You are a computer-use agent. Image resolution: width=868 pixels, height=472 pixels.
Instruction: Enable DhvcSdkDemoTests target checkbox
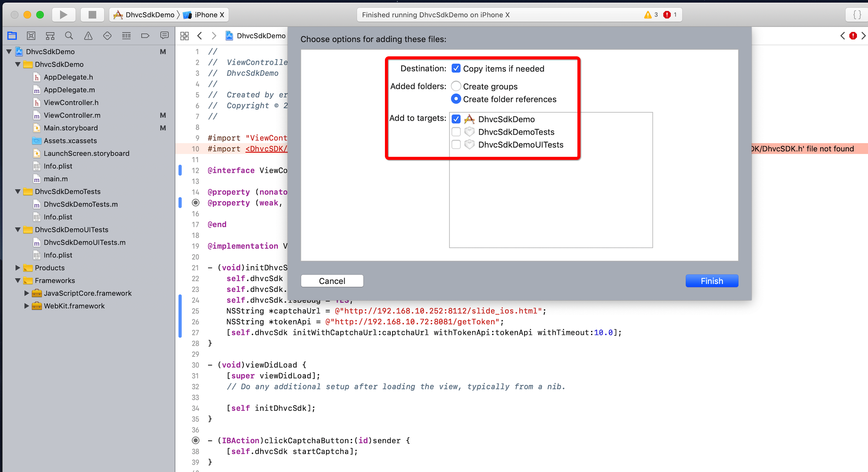[x=456, y=132]
